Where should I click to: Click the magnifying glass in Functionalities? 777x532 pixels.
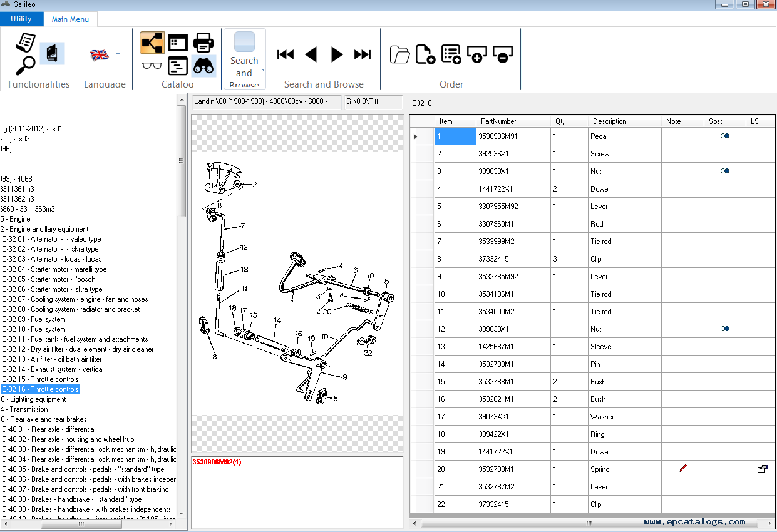tap(25, 64)
